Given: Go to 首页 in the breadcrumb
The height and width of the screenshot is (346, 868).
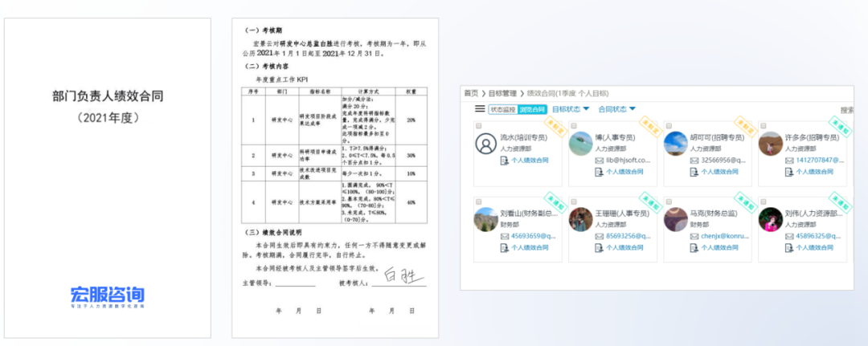Looking at the screenshot, I should click(x=471, y=93).
